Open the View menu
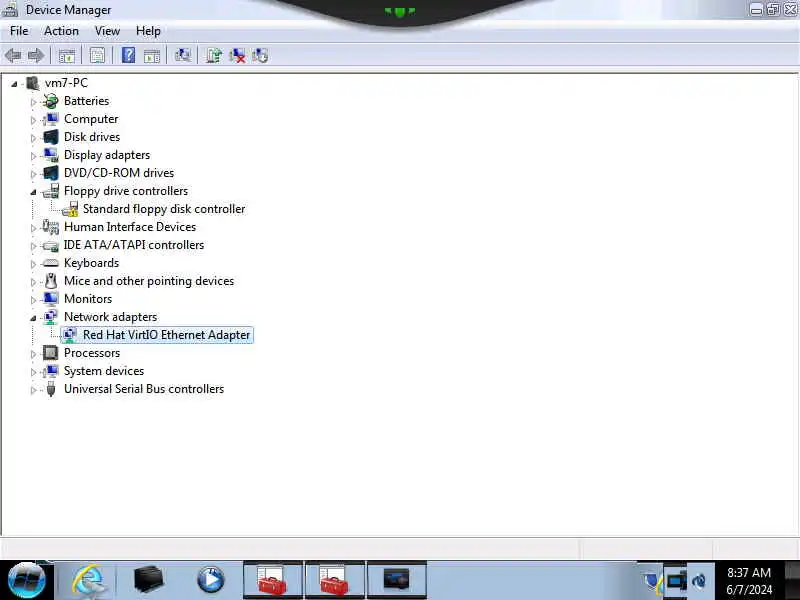The height and width of the screenshot is (600, 800). tap(107, 31)
